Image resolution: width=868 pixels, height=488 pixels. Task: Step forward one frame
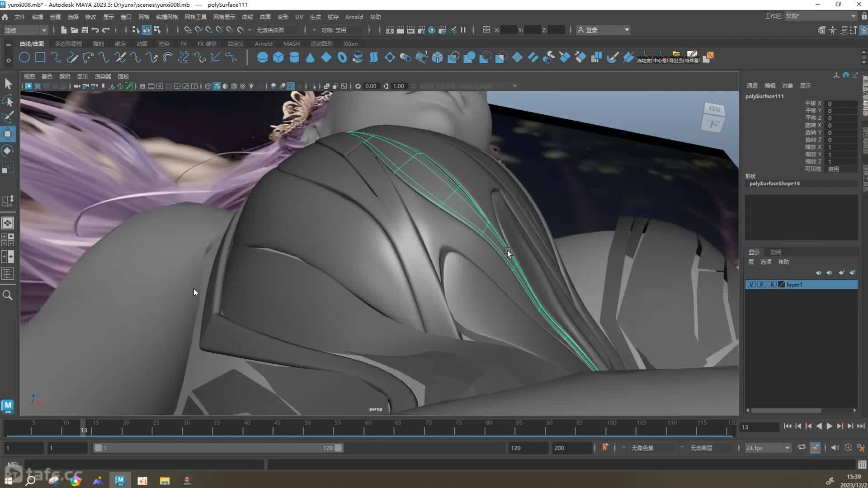[x=850, y=426]
